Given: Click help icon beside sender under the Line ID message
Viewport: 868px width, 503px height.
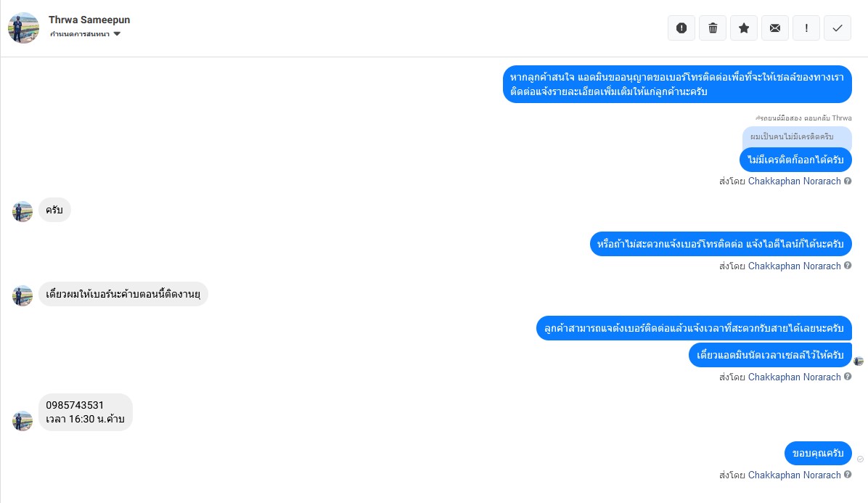Looking at the screenshot, I should pos(848,266).
